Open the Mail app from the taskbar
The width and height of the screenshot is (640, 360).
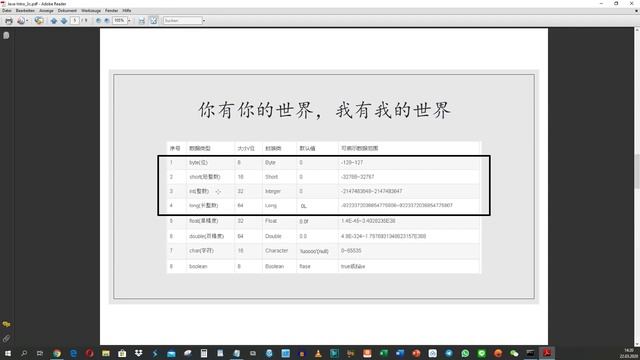click(171, 353)
